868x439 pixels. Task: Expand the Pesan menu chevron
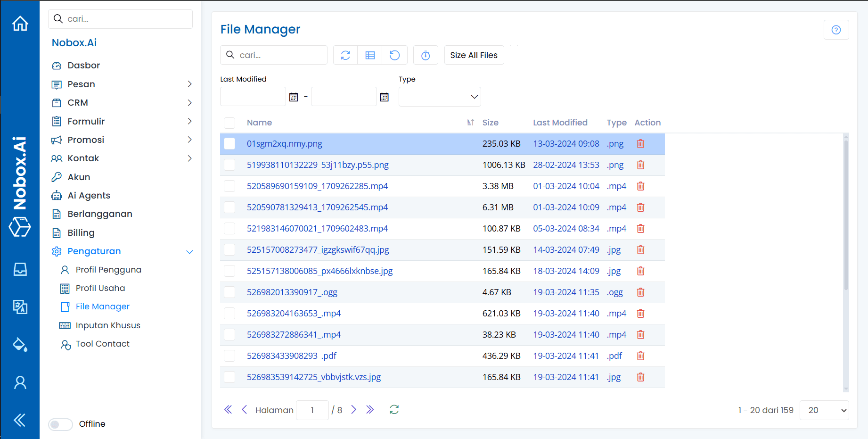point(190,84)
